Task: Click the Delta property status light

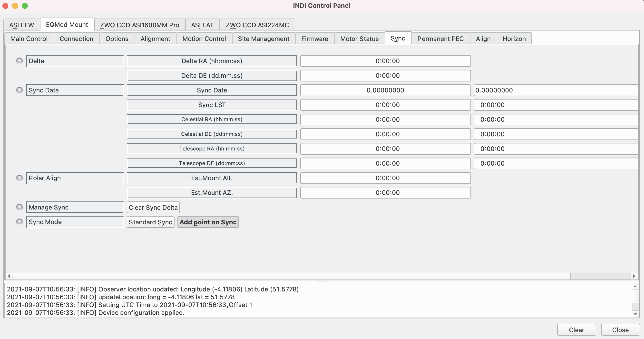Action: pos(19,61)
